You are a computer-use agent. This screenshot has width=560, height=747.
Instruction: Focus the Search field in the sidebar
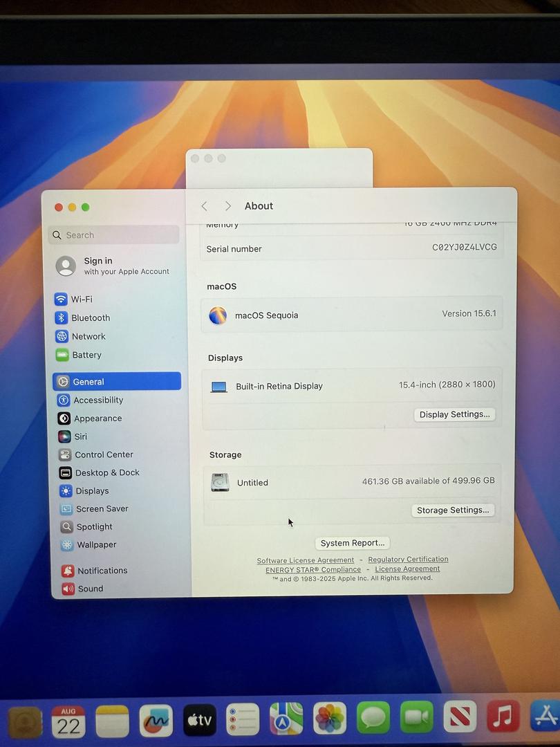(x=114, y=235)
